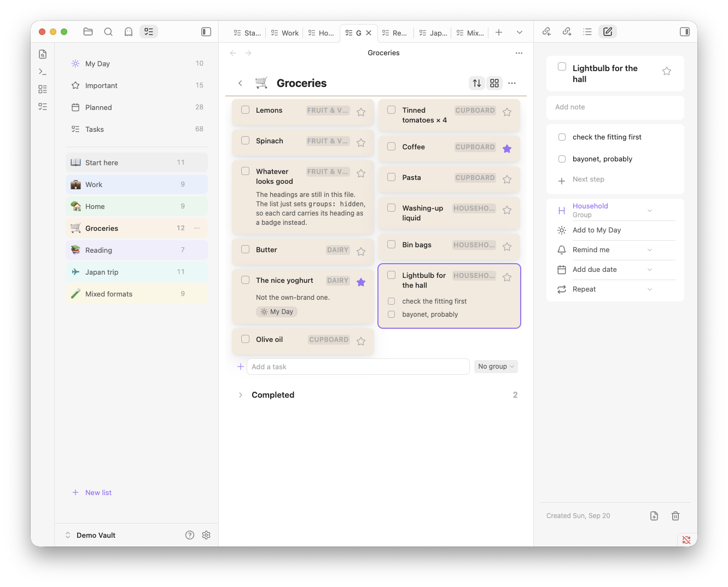728x587 pixels.
Task: Switch to the Work tab
Action: 285,33
